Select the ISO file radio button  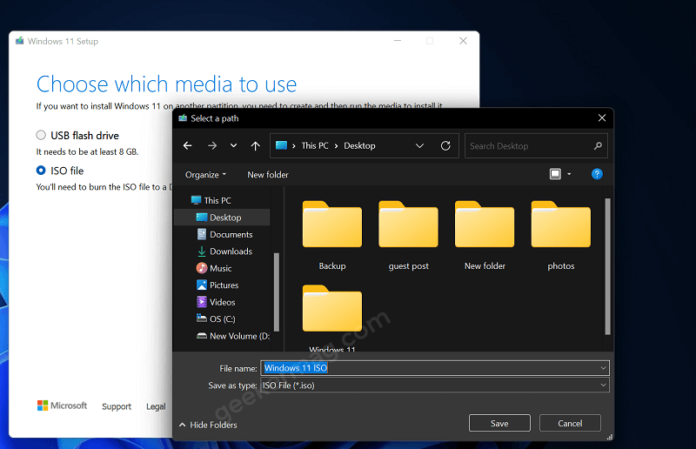(x=41, y=171)
